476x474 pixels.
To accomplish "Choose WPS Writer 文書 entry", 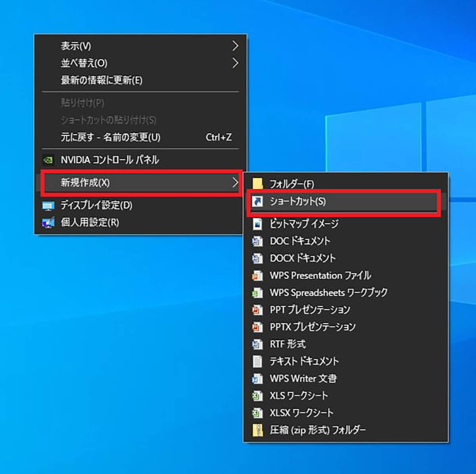I will click(303, 379).
